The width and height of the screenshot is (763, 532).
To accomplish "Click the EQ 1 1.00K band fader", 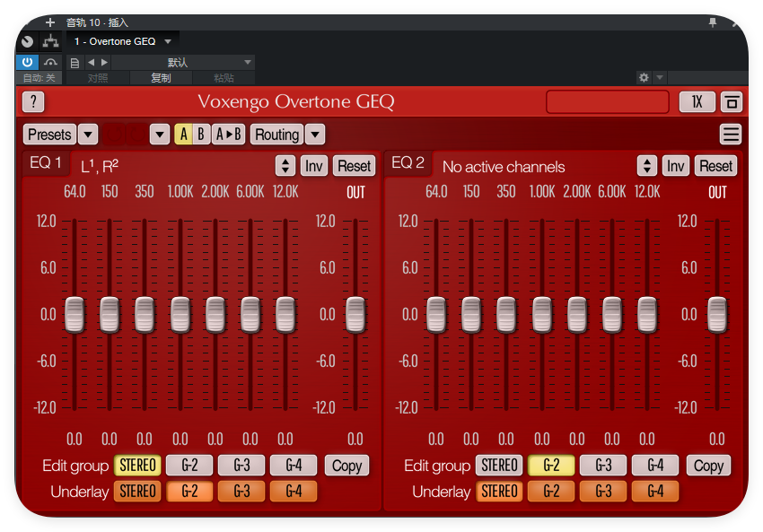I will (180, 315).
